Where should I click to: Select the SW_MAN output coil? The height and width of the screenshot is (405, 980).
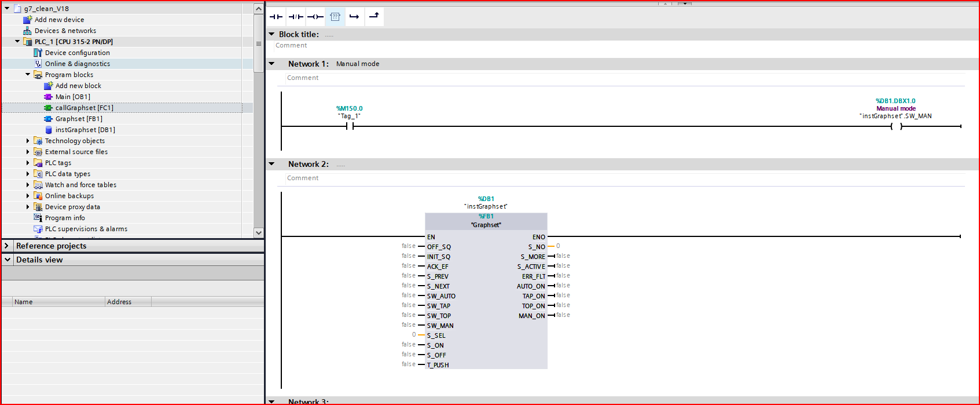tap(896, 126)
